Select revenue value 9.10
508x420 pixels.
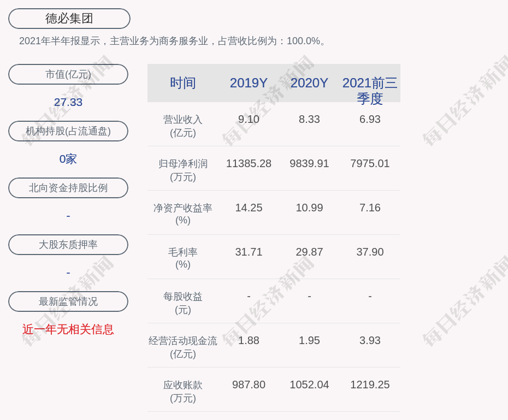[x=249, y=119]
